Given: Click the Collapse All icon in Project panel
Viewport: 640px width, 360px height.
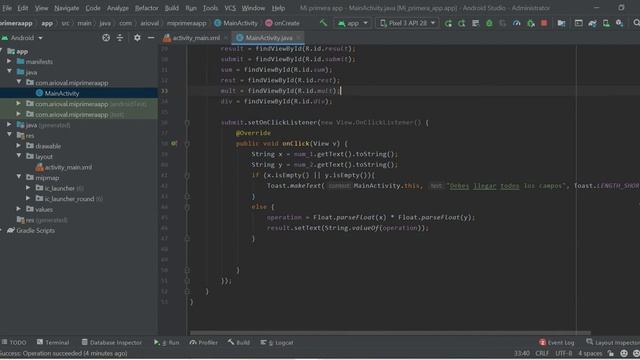Looking at the screenshot, I should pyautogui.click(x=120, y=38).
